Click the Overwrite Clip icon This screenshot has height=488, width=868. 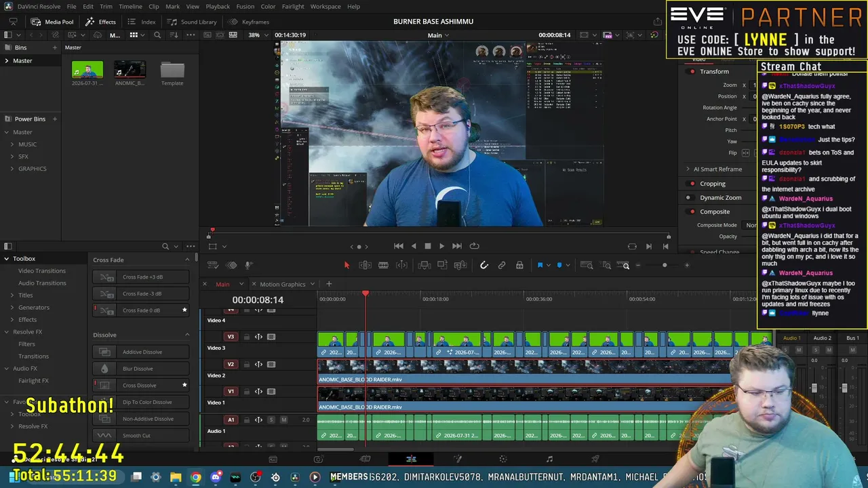(442, 265)
